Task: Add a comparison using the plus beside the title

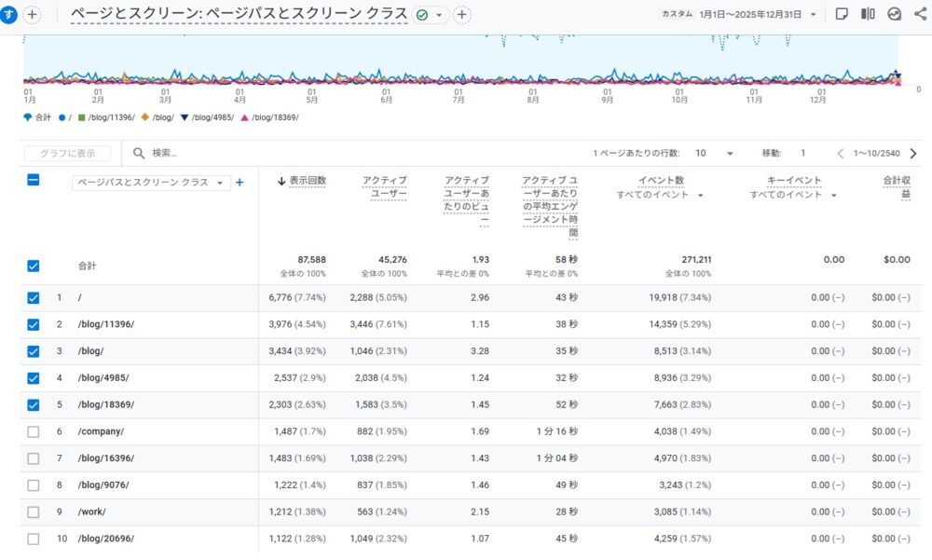Action: coord(459,15)
